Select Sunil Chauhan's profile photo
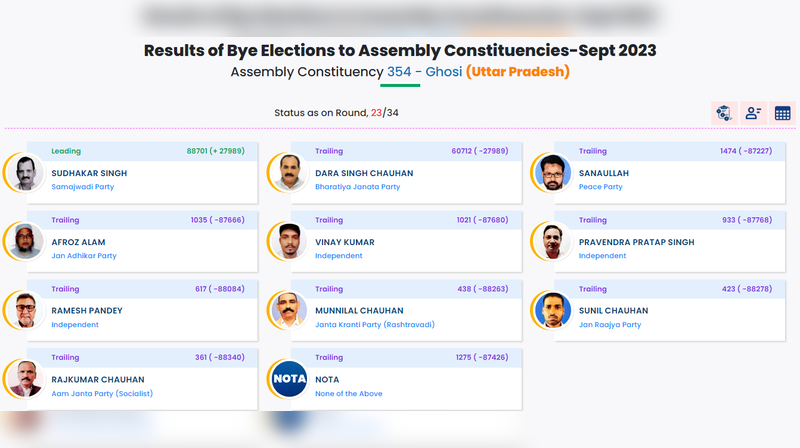Screen dimensions: 800x448 click(553, 310)
